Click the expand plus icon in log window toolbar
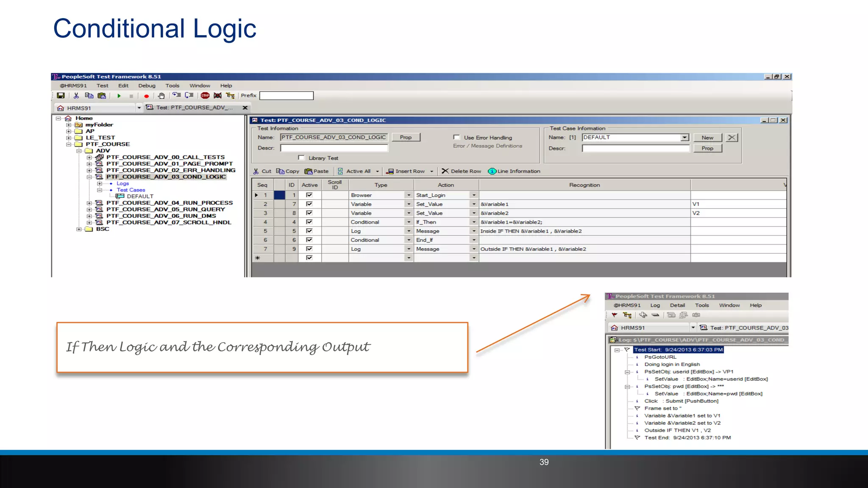The height and width of the screenshot is (488, 868). pyautogui.click(x=643, y=315)
